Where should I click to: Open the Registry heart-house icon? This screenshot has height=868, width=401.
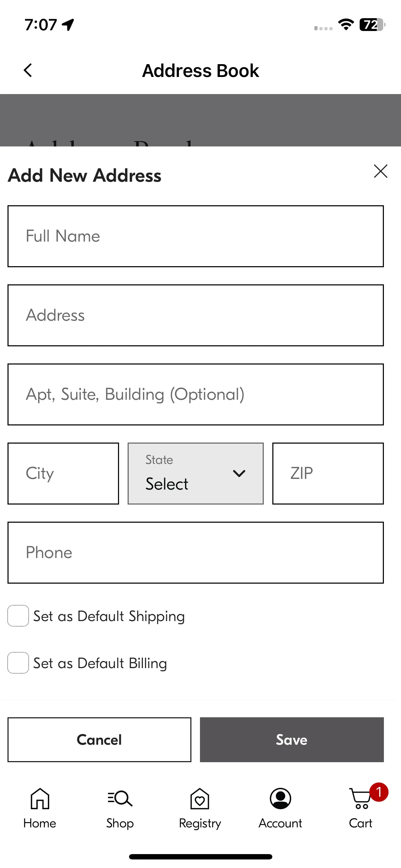pyautogui.click(x=200, y=799)
